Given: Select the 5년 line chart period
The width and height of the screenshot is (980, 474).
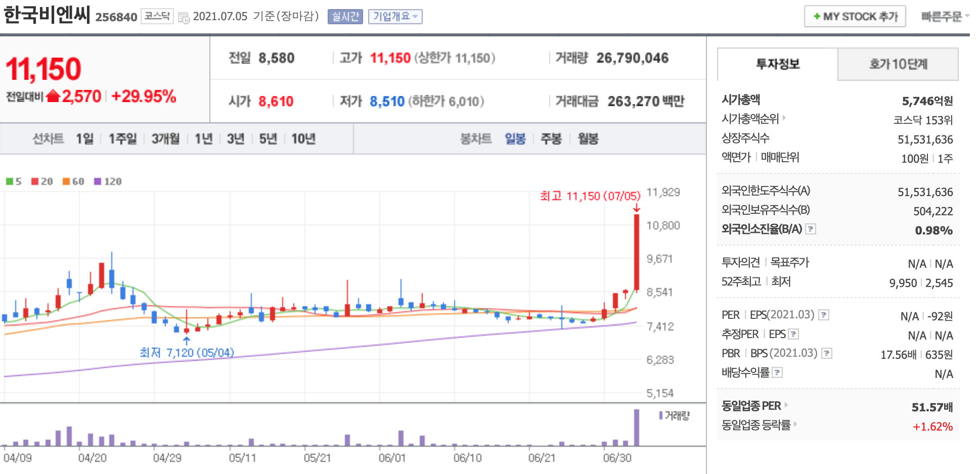Looking at the screenshot, I should (268, 139).
